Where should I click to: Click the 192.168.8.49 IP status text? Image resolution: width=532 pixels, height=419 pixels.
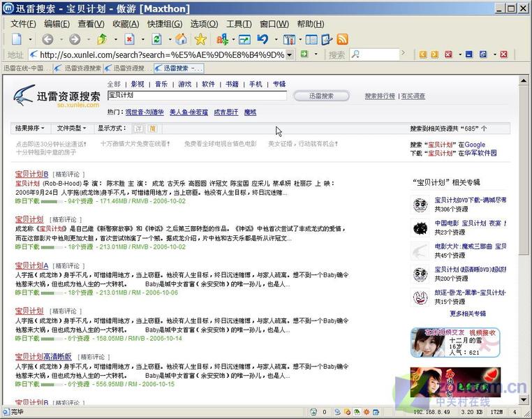[x=431, y=412]
